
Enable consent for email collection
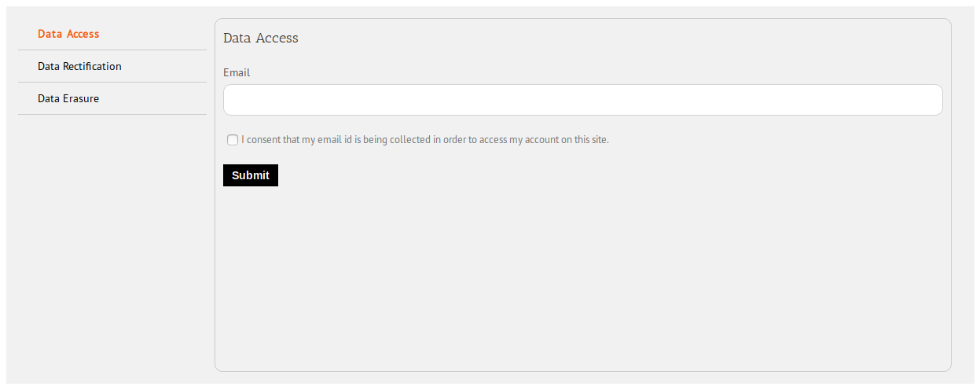[233, 140]
